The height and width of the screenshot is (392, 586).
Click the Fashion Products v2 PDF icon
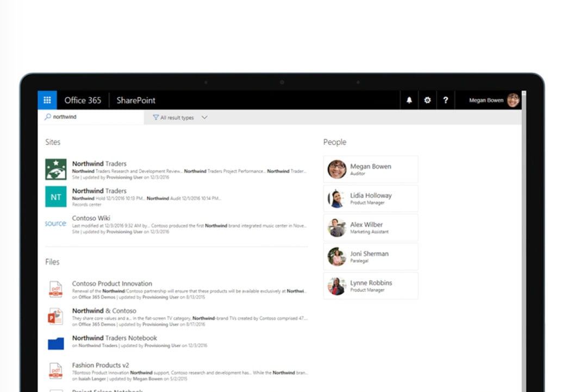click(x=55, y=371)
